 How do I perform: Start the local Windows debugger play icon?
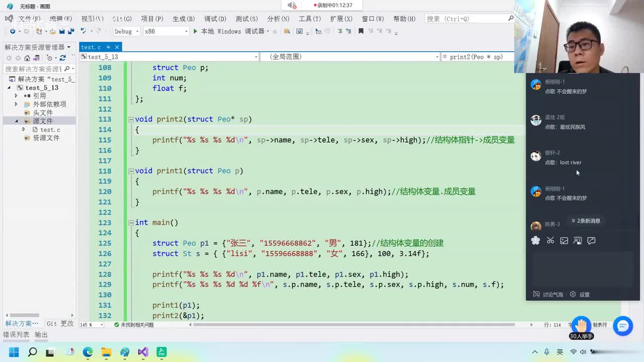(x=195, y=31)
